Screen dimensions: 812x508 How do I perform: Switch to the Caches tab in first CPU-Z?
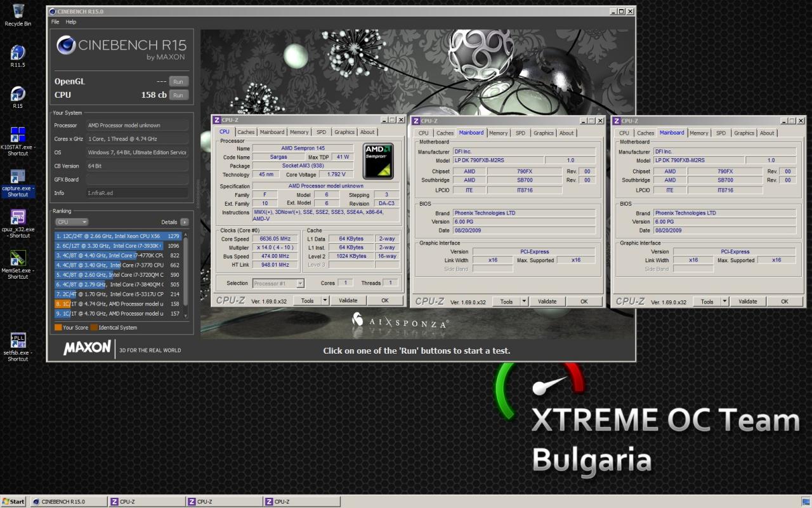click(x=246, y=132)
